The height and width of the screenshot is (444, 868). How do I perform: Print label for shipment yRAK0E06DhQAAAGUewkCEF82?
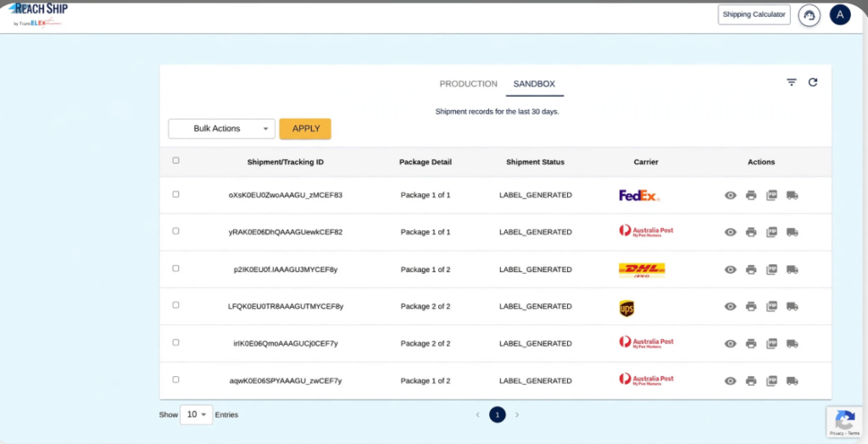pyautogui.click(x=751, y=232)
